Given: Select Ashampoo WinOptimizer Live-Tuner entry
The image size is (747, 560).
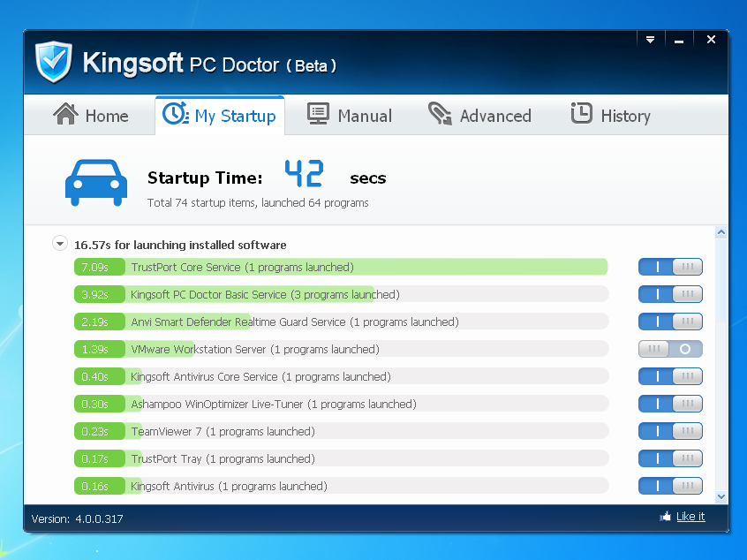Looking at the screenshot, I should 341,404.
